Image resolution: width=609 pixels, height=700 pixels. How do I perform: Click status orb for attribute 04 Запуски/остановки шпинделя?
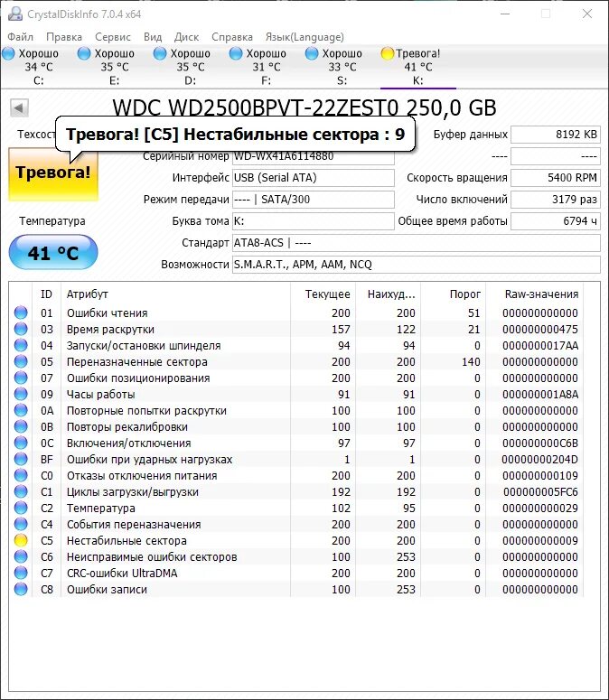21,345
